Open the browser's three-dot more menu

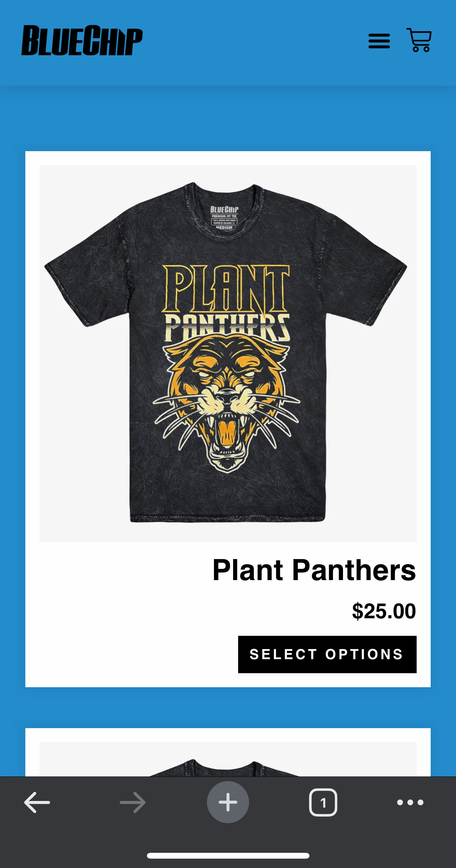tap(410, 802)
